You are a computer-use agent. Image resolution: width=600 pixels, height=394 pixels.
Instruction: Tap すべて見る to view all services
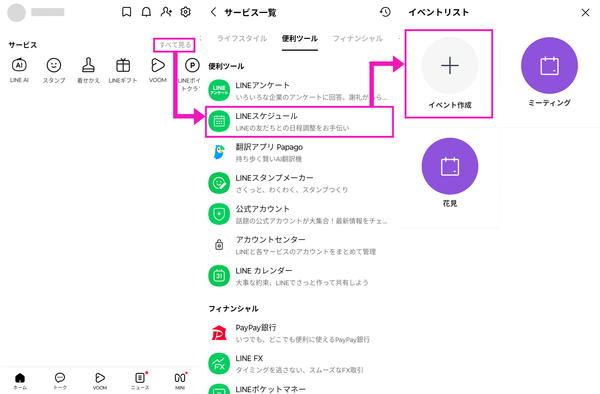point(175,45)
